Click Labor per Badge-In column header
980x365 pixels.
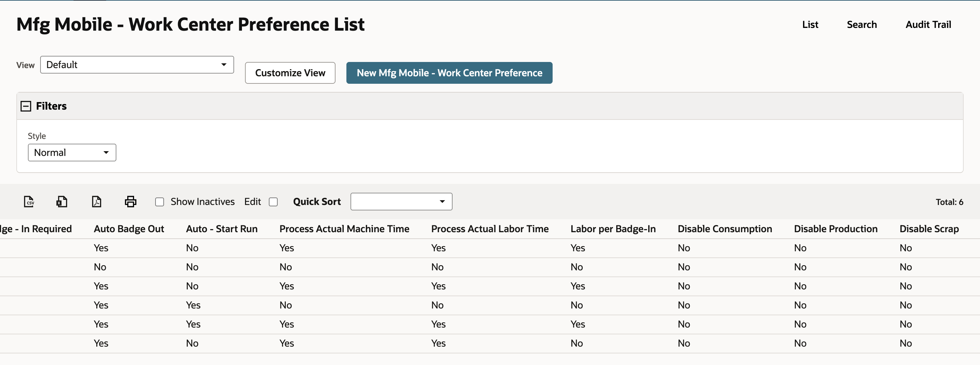click(613, 229)
